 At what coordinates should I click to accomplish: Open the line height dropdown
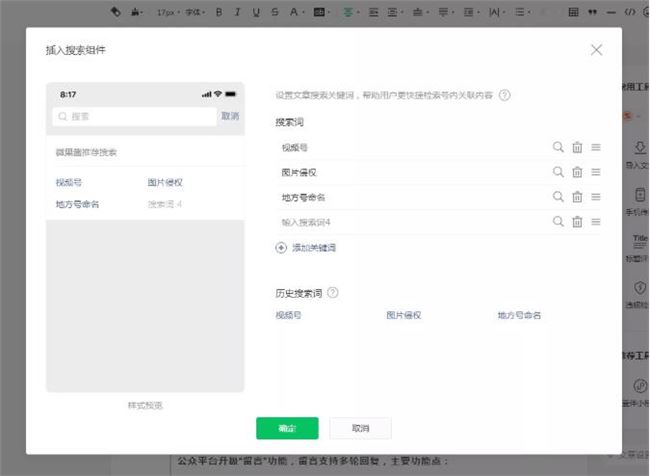[471, 12]
